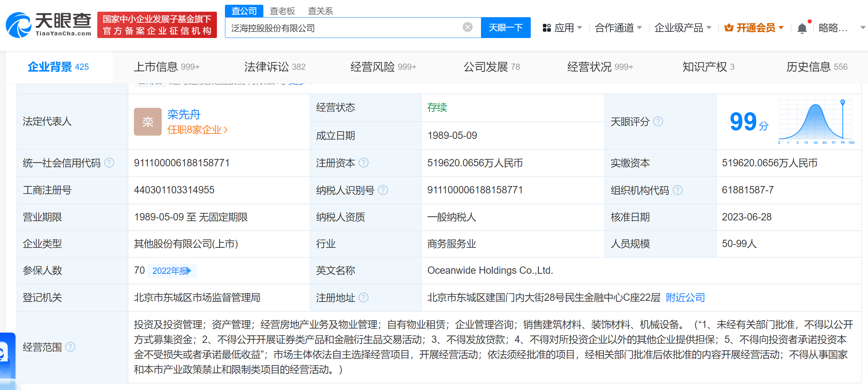Expand the 开通会员 dropdown
This screenshot has width=868, height=390.
[x=781, y=28]
